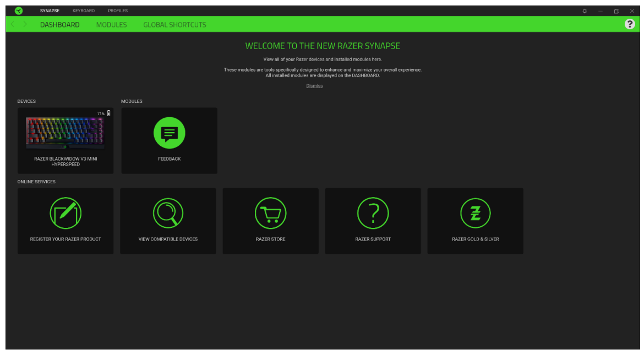Switch to the MODULES section
The image size is (644, 355).
click(x=111, y=24)
